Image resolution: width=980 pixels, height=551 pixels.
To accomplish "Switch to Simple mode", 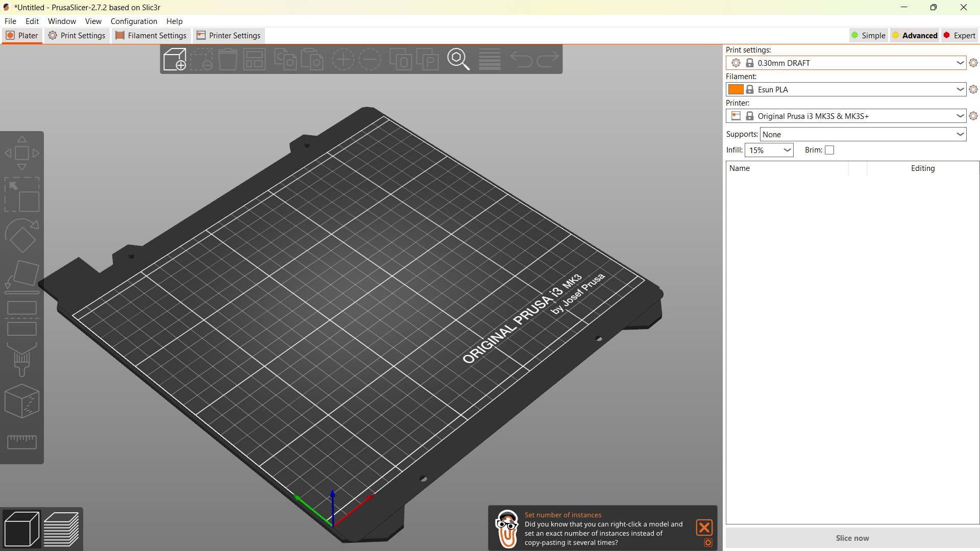I will pyautogui.click(x=868, y=35).
